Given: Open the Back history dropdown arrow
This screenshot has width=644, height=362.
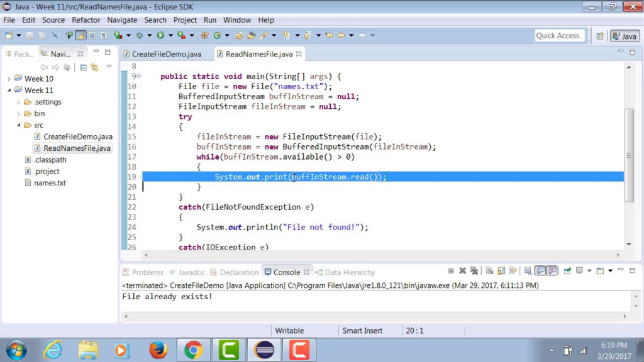Looking at the screenshot, I should pyautogui.click(x=351, y=36).
